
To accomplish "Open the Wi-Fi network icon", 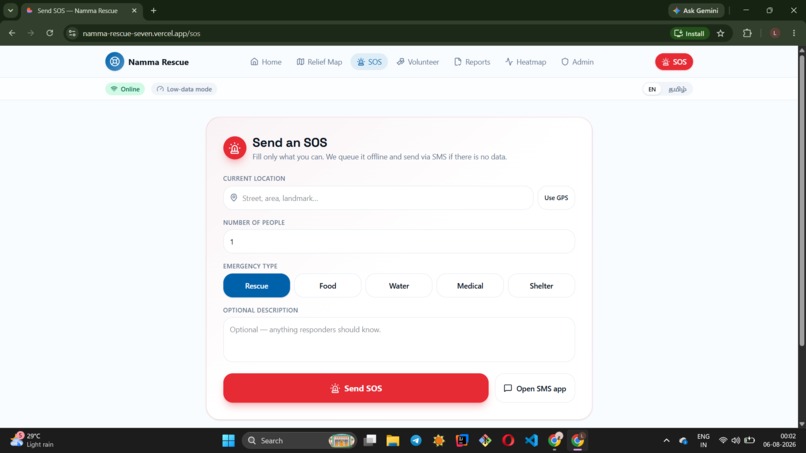I will 723,441.
